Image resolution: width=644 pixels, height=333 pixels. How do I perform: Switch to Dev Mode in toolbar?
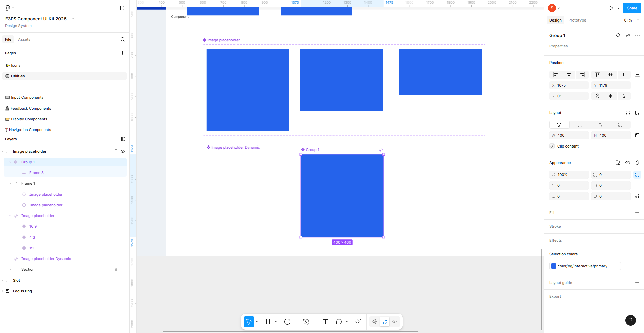click(395, 322)
